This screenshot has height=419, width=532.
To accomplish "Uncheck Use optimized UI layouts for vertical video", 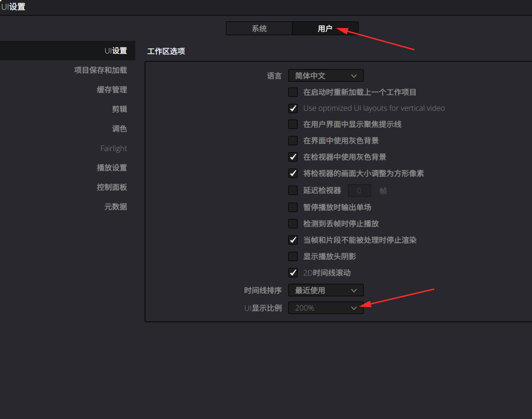I will (x=293, y=108).
